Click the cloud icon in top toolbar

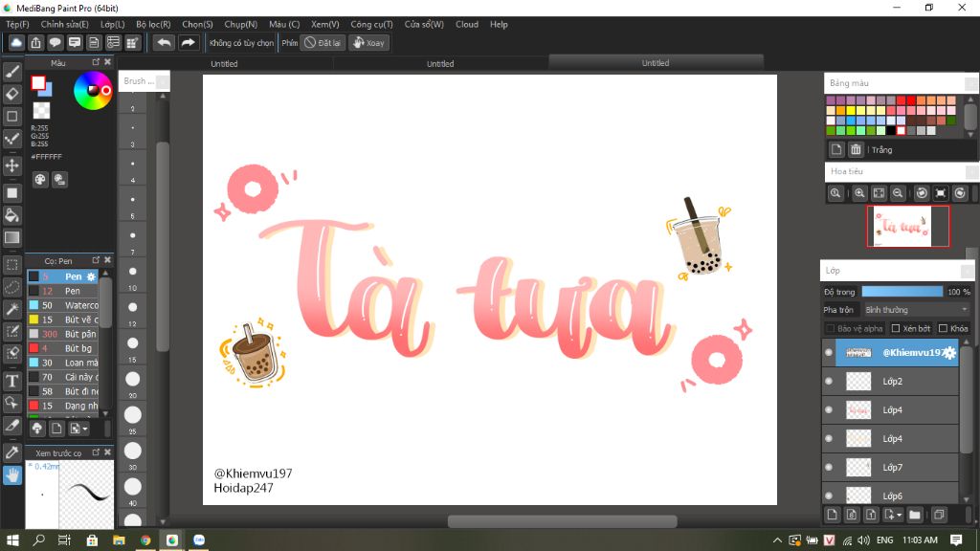[x=16, y=42]
